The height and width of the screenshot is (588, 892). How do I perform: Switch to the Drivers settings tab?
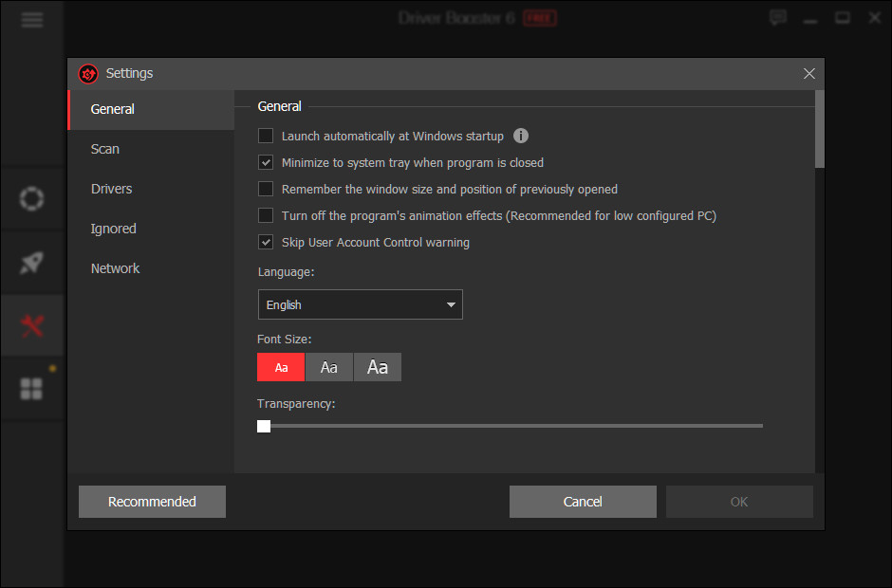[x=151, y=189]
